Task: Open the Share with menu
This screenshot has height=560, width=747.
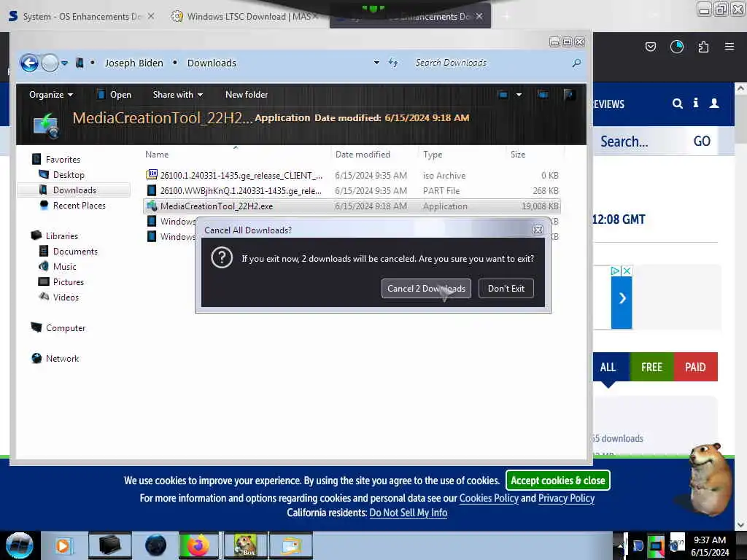Action: tap(178, 95)
